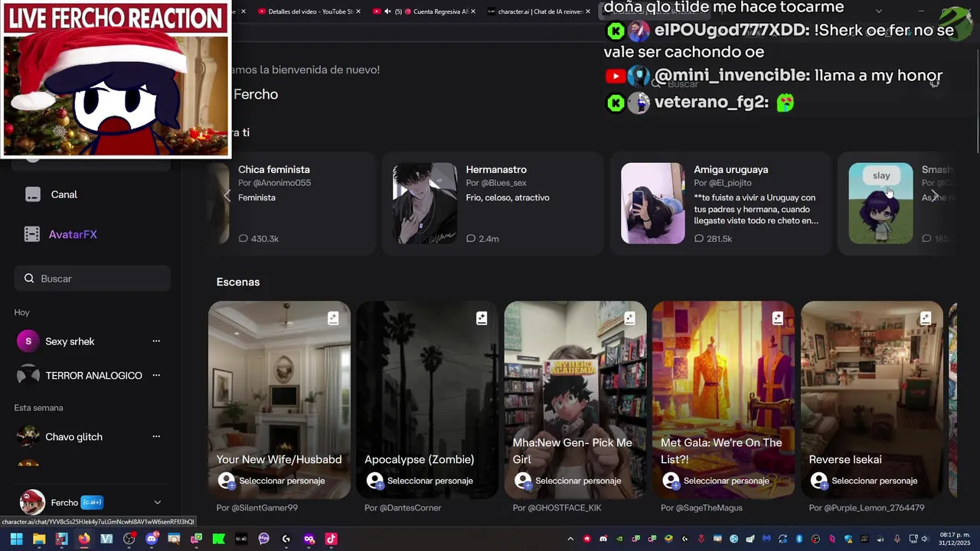
Task: Open the clock showing 08:17 p. m.
Action: (x=955, y=539)
